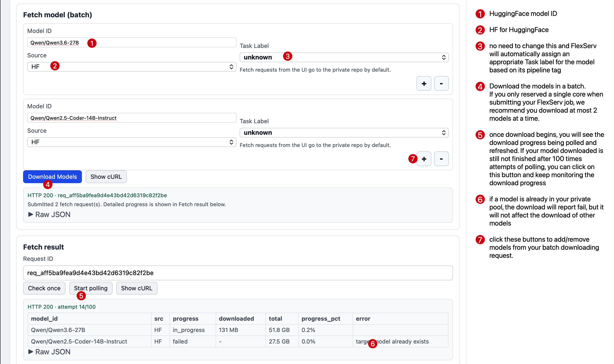The image size is (614, 364).
Task: Show cURL for the batch fetch request
Action: (x=106, y=177)
